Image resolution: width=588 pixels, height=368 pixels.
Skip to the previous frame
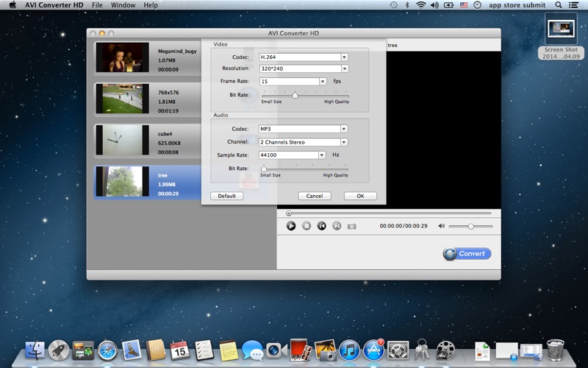(x=321, y=226)
